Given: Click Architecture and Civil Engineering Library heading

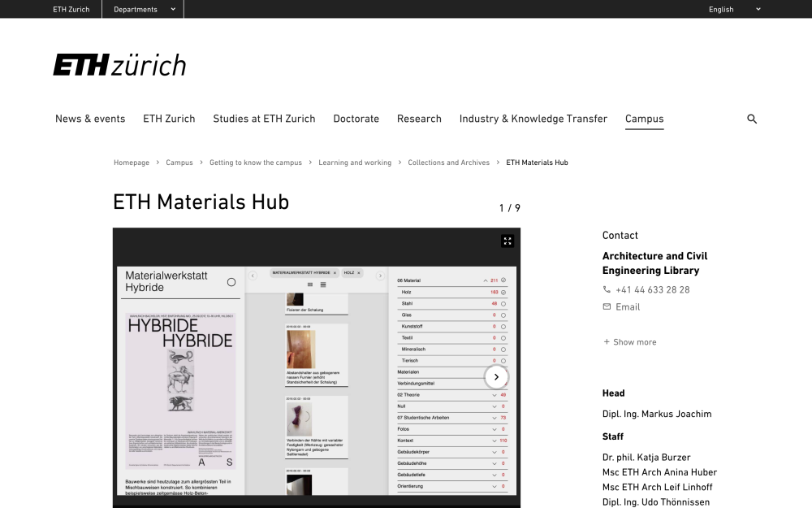Looking at the screenshot, I should point(654,263).
